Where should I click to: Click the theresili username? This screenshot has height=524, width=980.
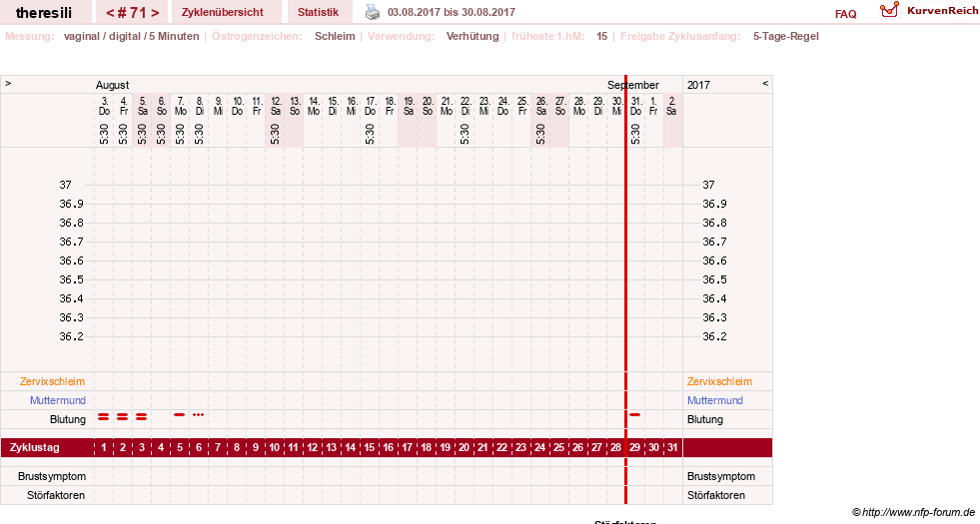tap(44, 13)
